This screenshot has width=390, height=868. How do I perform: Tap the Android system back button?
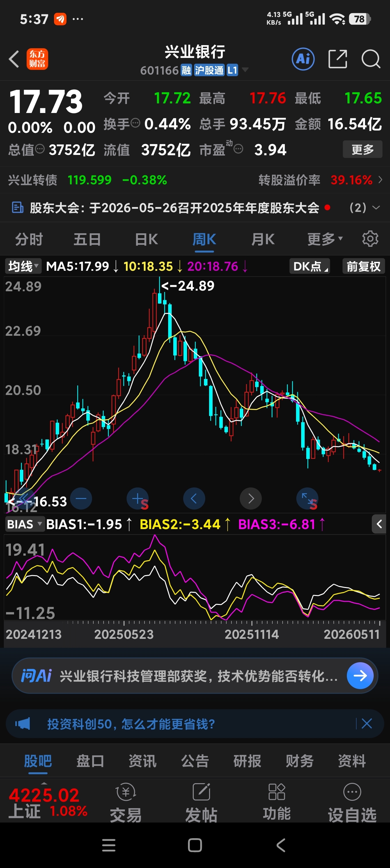281,845
